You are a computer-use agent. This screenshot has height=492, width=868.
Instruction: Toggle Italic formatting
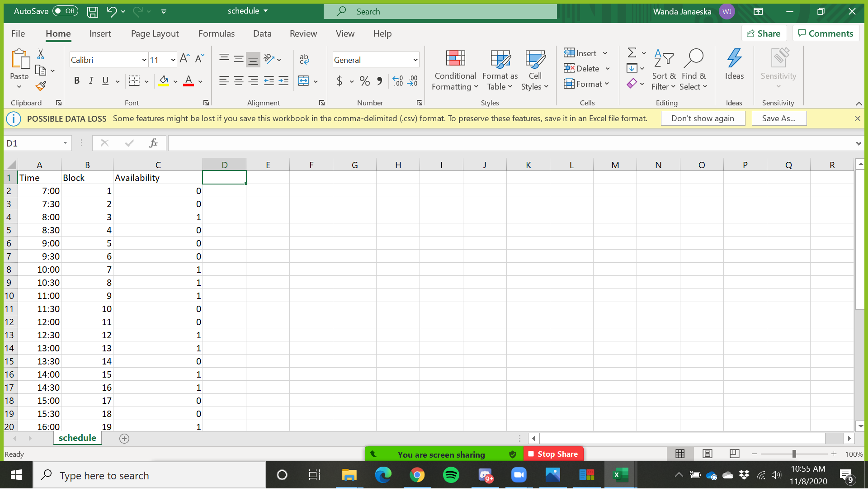(x=91, y=81)
